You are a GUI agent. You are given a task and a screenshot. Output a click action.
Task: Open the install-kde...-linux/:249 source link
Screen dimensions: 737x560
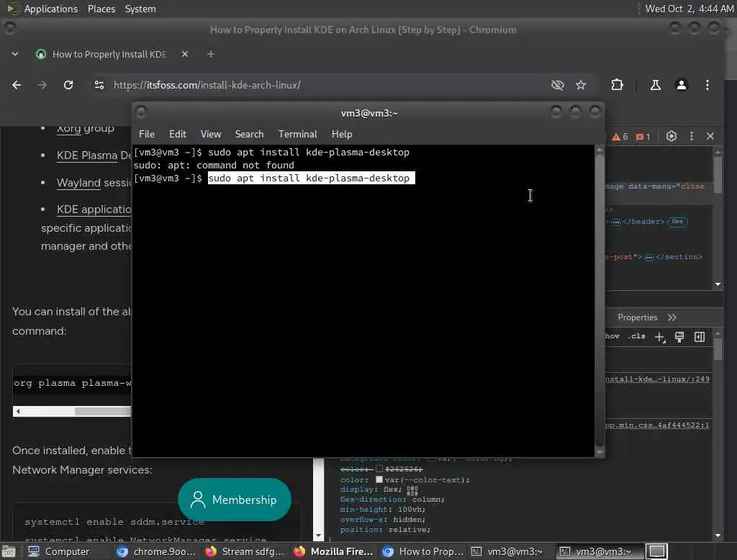tap(657, 379)
